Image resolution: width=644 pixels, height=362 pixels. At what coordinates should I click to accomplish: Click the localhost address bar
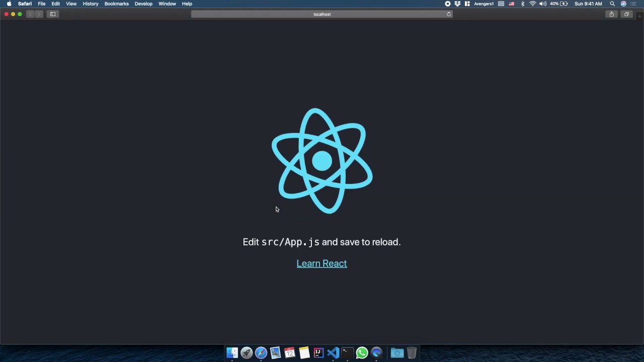coord(322,14)
